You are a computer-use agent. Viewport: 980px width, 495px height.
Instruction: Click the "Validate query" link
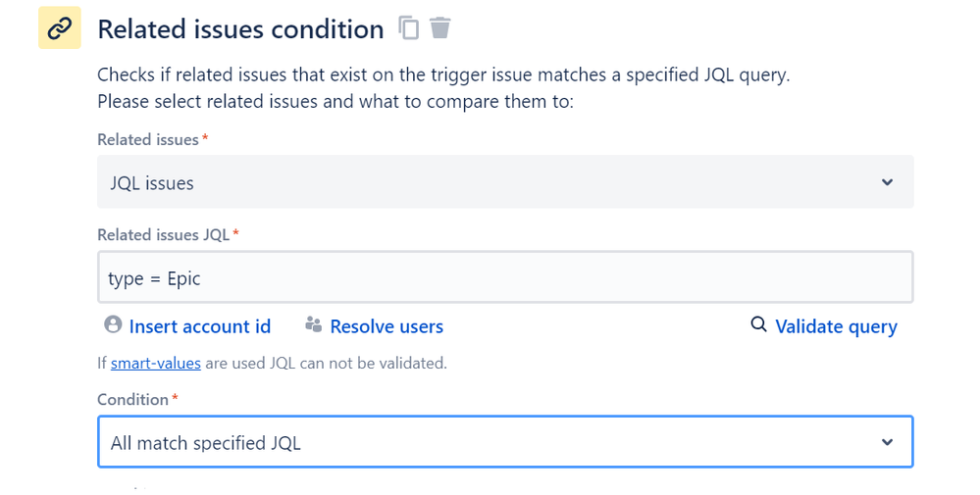click(x=836, y=326)
